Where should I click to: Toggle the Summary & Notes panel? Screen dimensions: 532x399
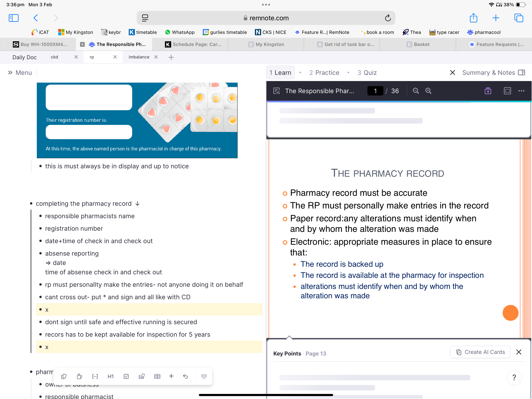(x=494, y=72)
